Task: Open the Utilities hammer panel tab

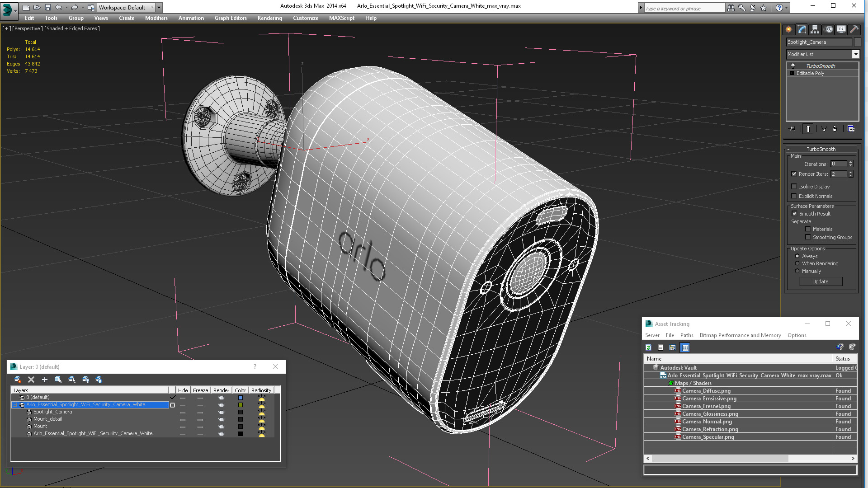Action: (x=854, y=29)
